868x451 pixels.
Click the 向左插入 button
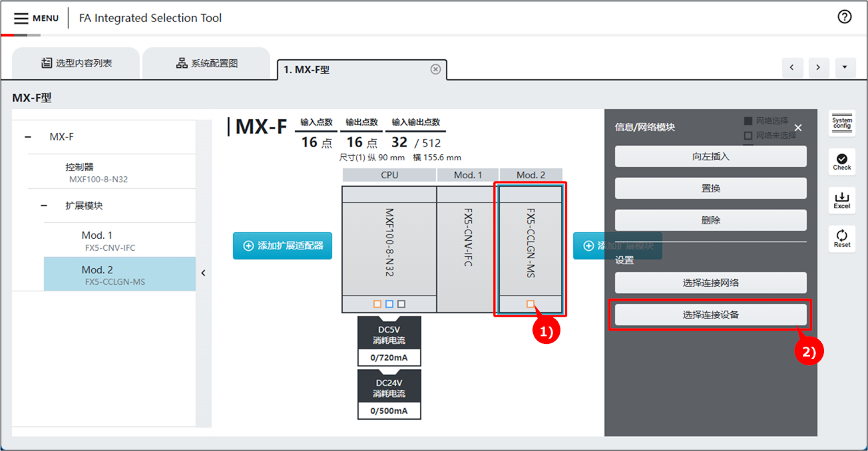(x=710, y=156)
